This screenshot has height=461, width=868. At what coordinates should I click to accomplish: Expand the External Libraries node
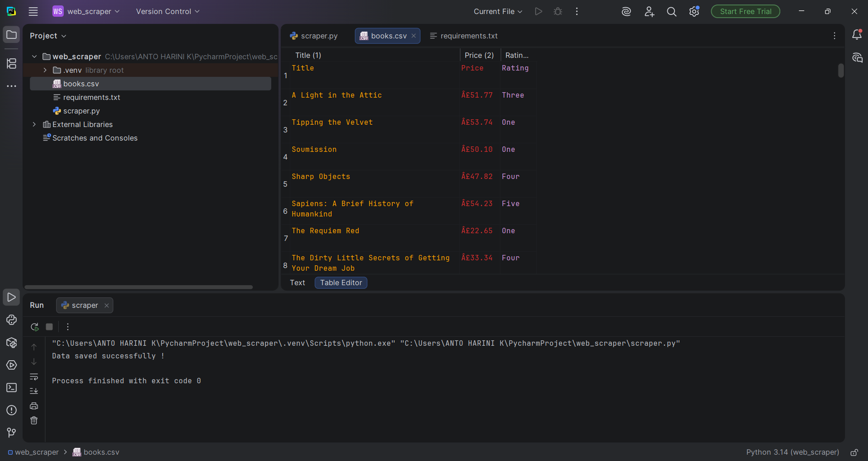(x=34, y=124)
